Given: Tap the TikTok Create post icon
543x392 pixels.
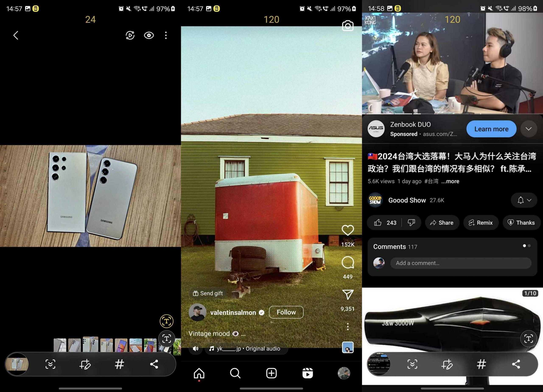Looking at the screenshot, I should pos(271,373).
